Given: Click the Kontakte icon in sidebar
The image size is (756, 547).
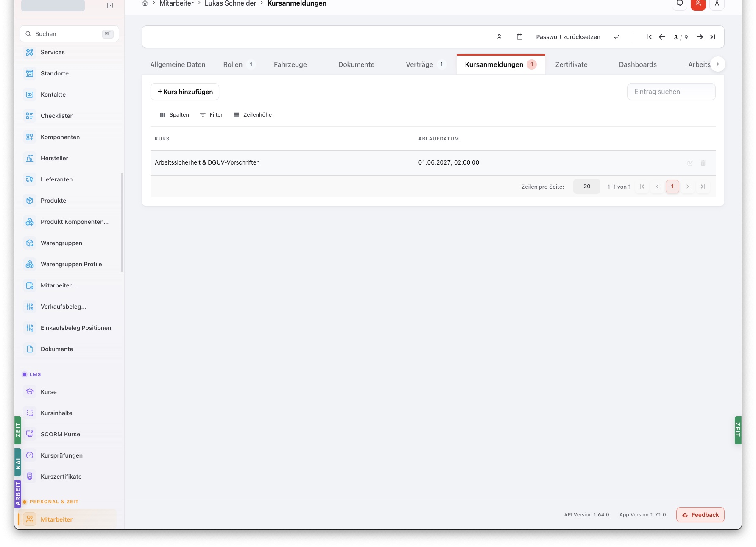Looking at the screenshot, I should pos(30,95).
